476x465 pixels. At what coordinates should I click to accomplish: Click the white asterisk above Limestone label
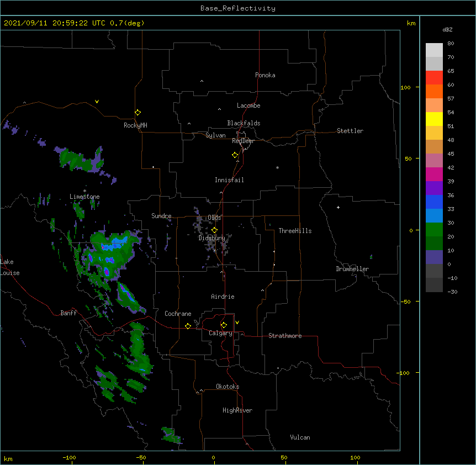tap(84, 191)
